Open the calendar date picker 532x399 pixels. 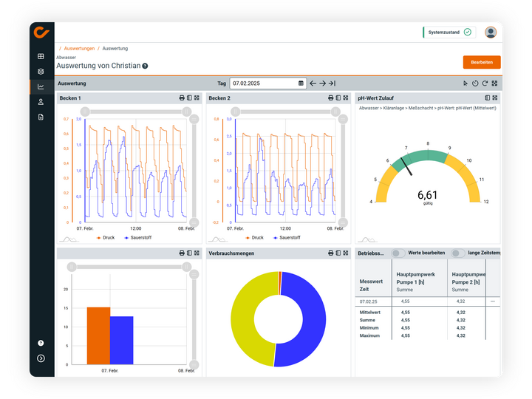coord(301,83)
